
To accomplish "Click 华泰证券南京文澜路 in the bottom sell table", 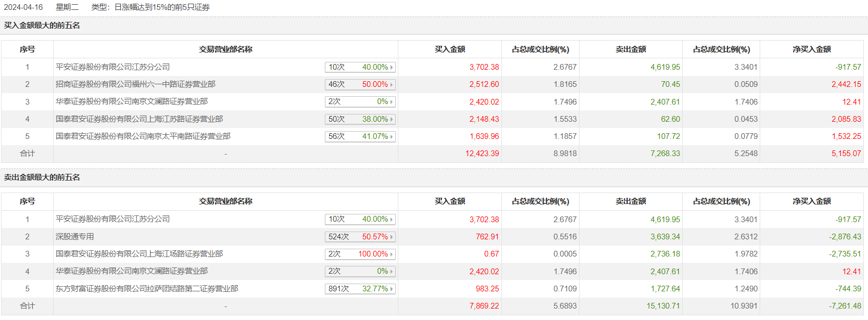I will point(131,271).
